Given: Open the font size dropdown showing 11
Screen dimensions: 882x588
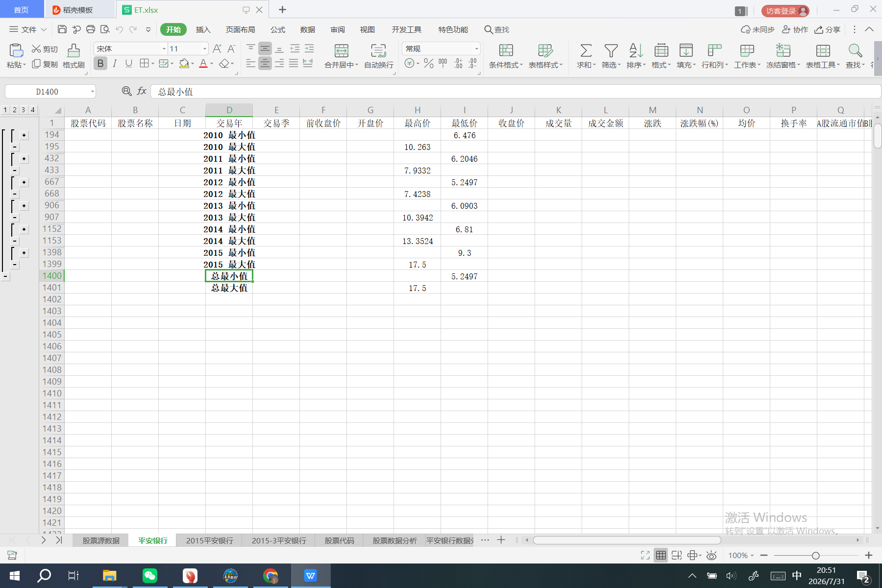Looking at the screenshot, I should point(204,49).
